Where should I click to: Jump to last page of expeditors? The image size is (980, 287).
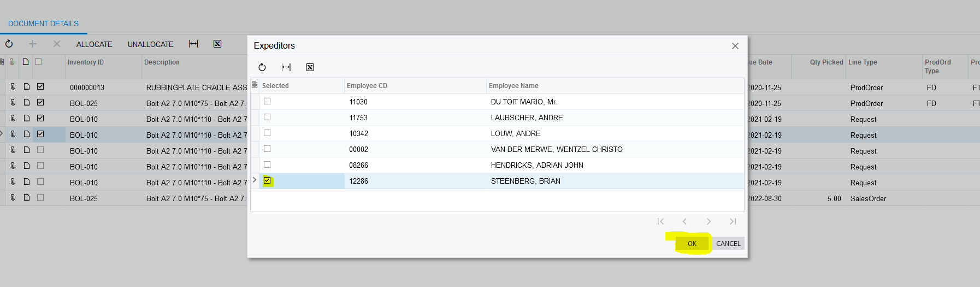[x=733, y=221]
